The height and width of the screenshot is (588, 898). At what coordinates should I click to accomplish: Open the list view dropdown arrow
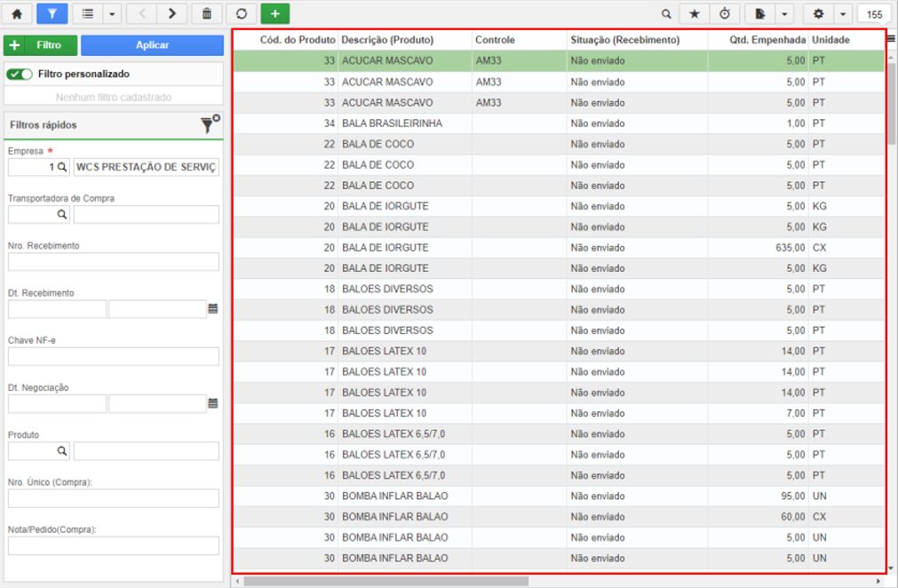tap(112, 13)
